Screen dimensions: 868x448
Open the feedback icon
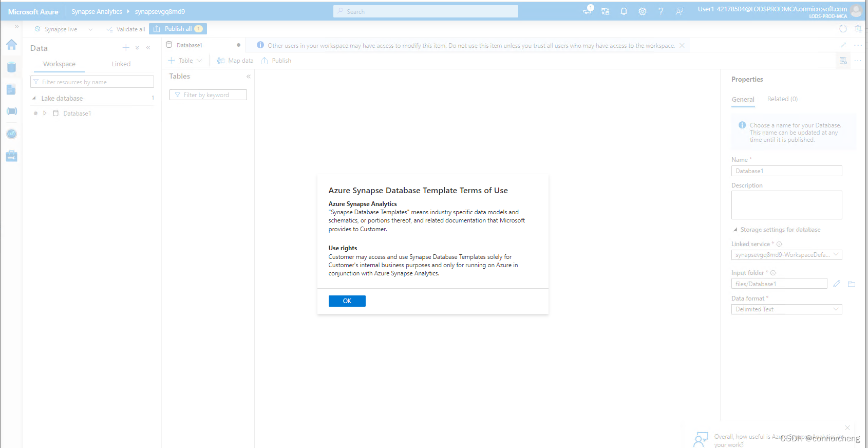(x=680, y=11)
